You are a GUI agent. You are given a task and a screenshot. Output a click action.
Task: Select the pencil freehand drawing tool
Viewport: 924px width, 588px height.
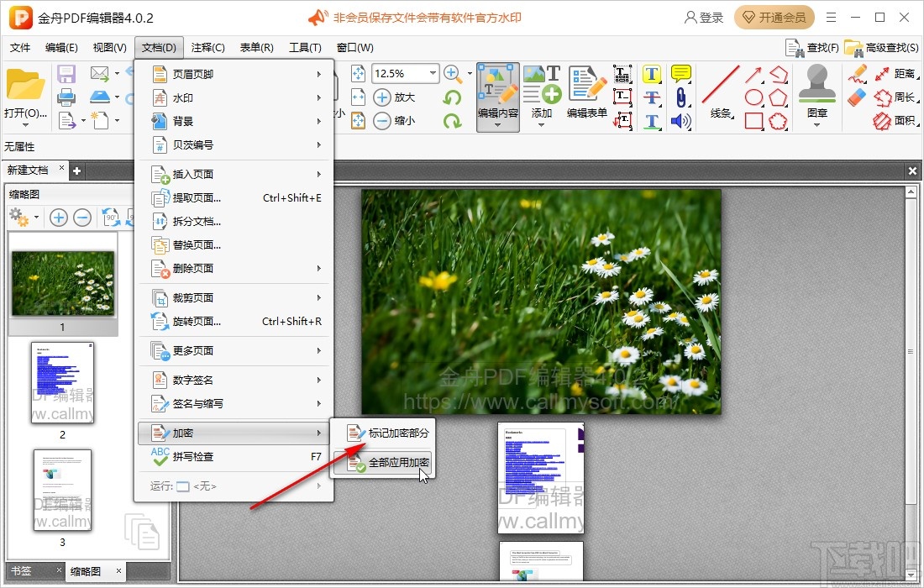point(857,74)
